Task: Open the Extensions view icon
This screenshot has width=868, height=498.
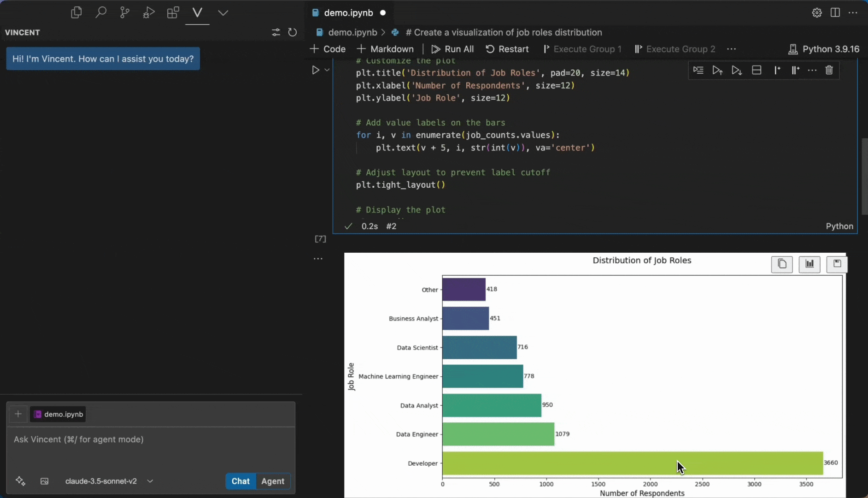Action: tap(173, 12)
